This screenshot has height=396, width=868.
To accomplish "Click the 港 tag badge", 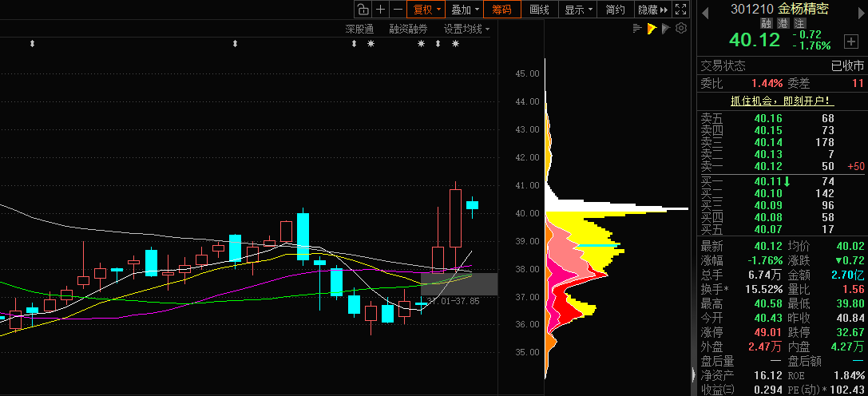I will click(783, 23).
